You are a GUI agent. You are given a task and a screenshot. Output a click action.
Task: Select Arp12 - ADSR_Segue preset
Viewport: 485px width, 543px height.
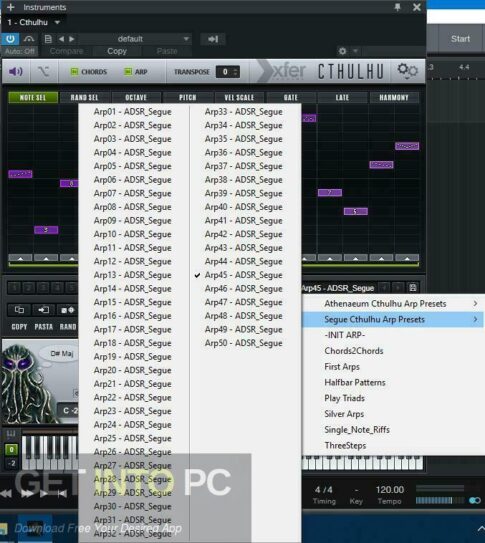[x=133, y=261]
